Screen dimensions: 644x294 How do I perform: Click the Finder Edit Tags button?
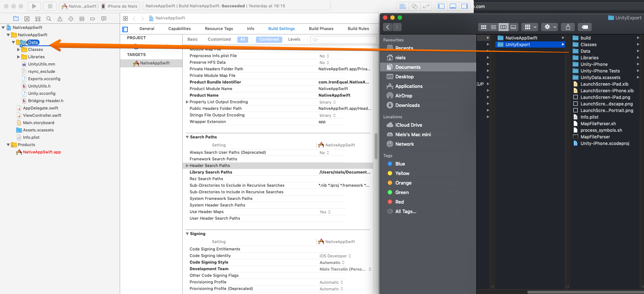click(x=585, y=27)
